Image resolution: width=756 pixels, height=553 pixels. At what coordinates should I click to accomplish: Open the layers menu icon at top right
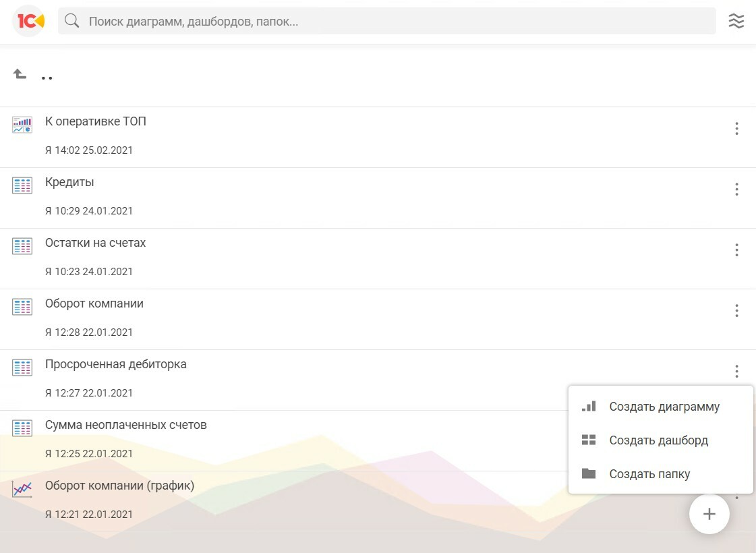pyautogui.click(x=736, y=21)
